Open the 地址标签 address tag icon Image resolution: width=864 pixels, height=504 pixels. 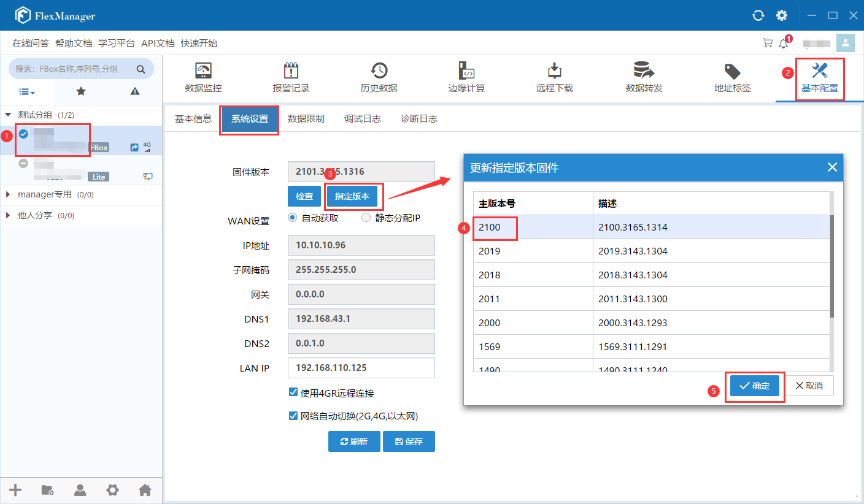click(x=732, y=71)
